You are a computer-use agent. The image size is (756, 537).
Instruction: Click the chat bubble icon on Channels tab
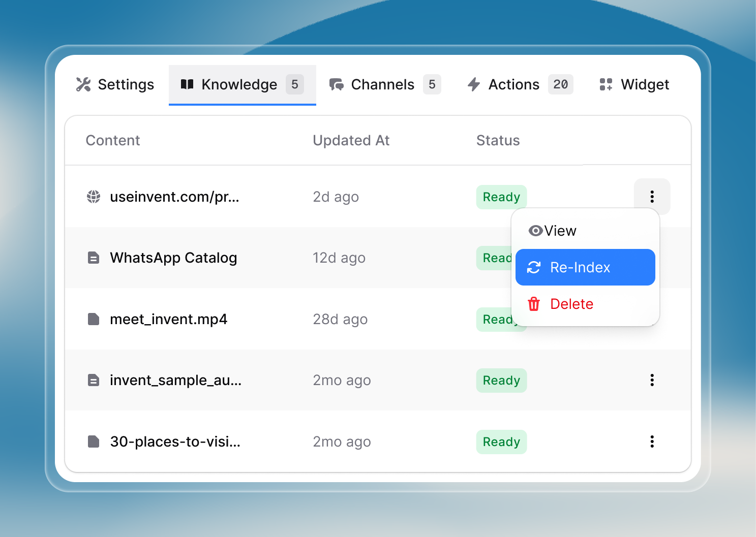pos(337,84)
